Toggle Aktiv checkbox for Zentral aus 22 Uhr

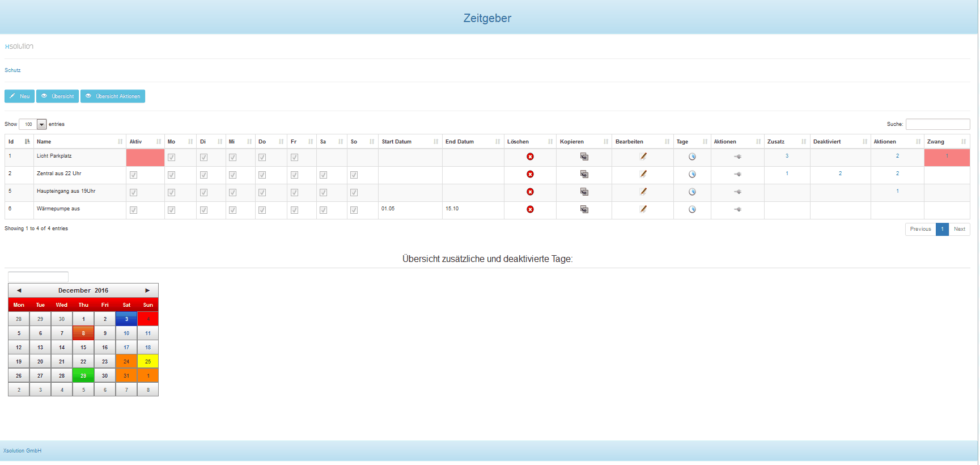point(133,175)
